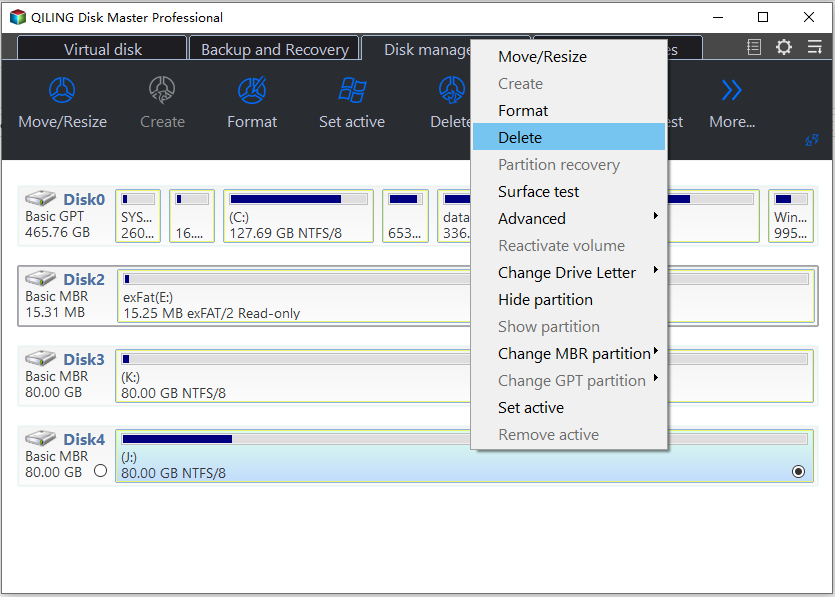The height and width of the screenshot is (597, 835).
Task: Select the 653... partition on Disk0
Action: point(405,216)
